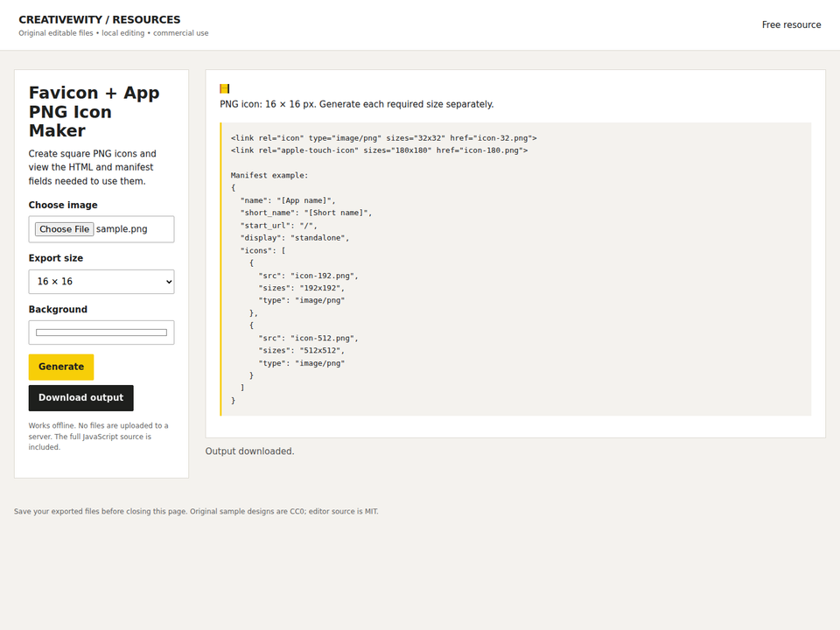
Task: Click the "sizes": "512x512" line
Action: [x=302, y=351]
